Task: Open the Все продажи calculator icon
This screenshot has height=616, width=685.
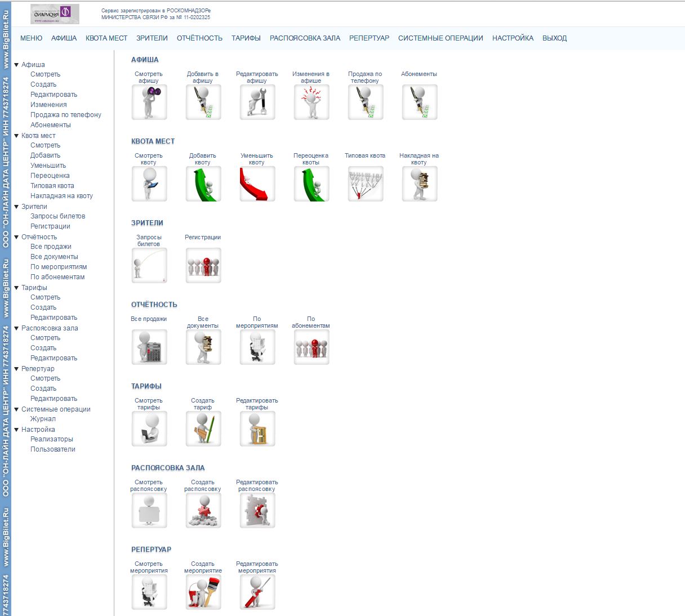Action: 149,347
